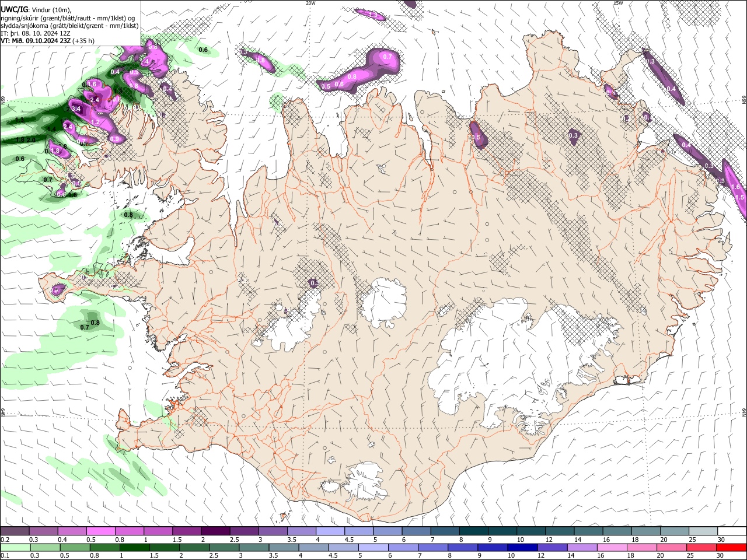747x560 pixels.
Task: Click the bold "UWC/IG" title text
Action: (x=14, y=9)
